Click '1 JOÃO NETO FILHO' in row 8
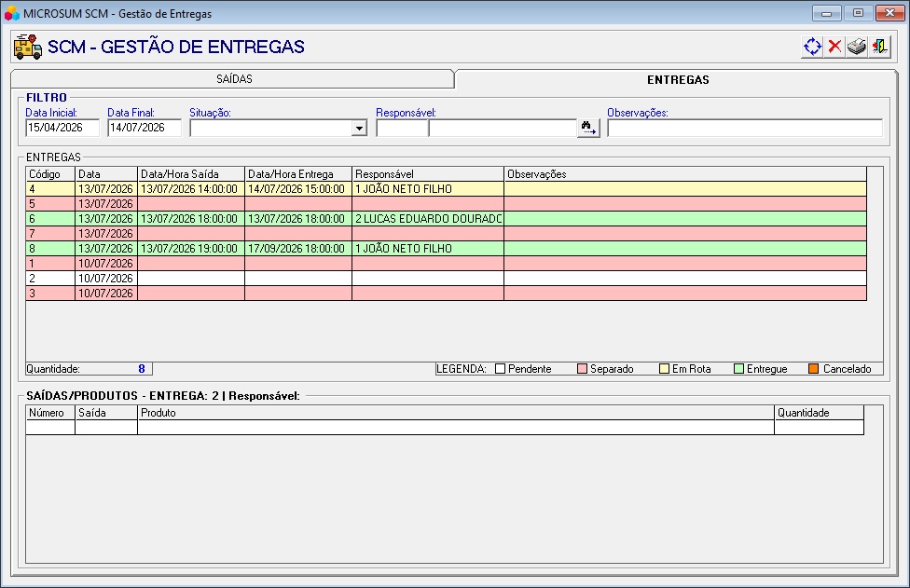The image size is (910, 588). point(428,249)
